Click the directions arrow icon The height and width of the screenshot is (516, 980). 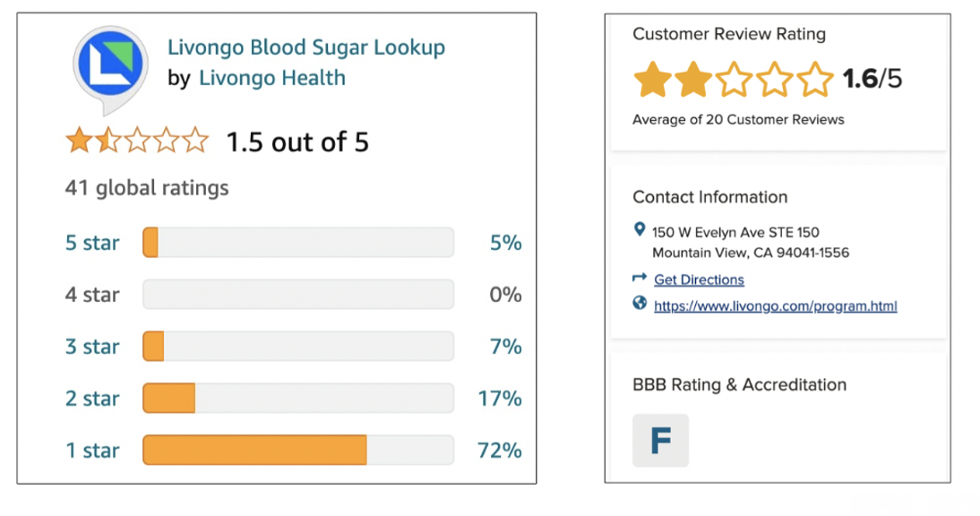[x=639, y=279]
